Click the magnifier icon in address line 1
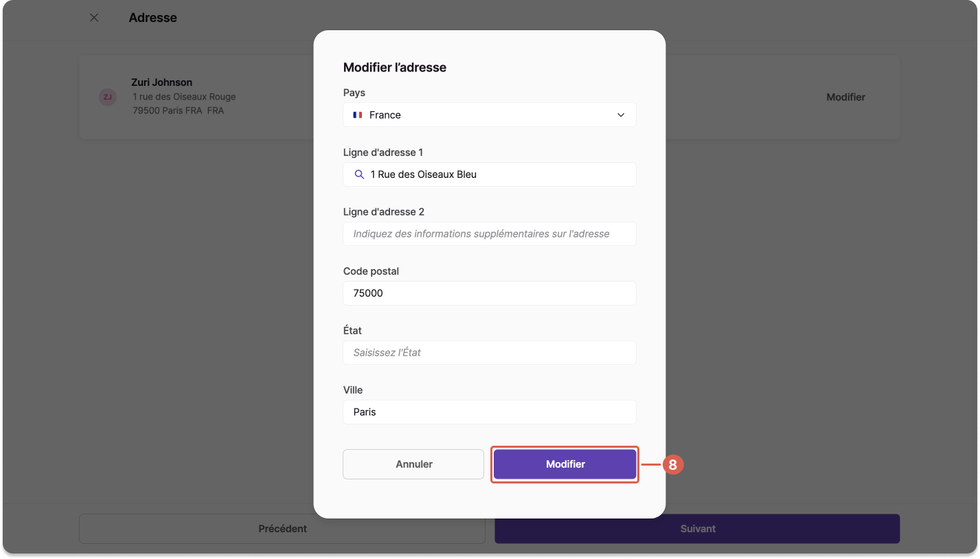This screenshot has height=559, width=980. (x=359, y=174)
